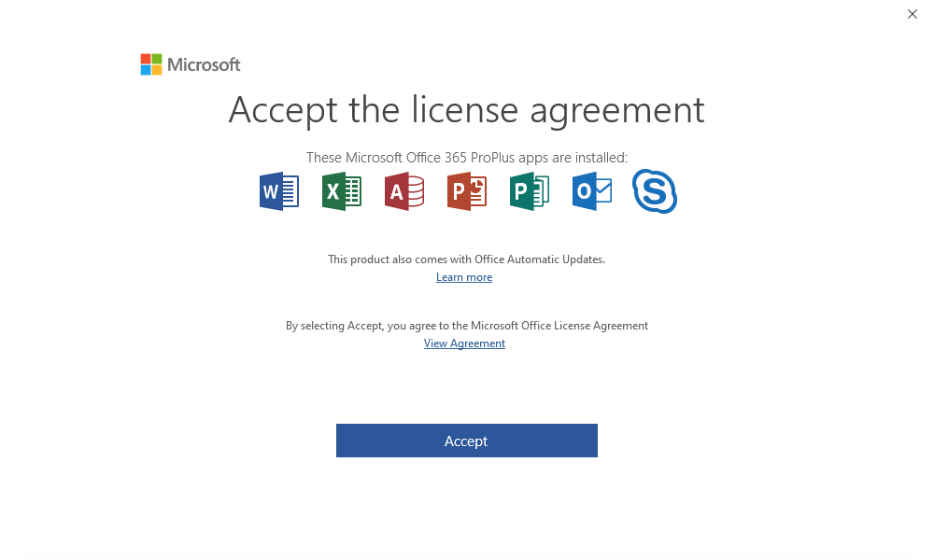This screenshot has width=934, height=560.
Task: Click the Excel app icon
Action: pos(342,191)
